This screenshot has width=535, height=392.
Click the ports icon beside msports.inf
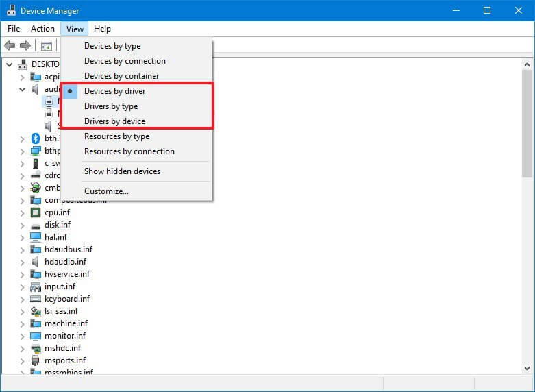[36, 360]
